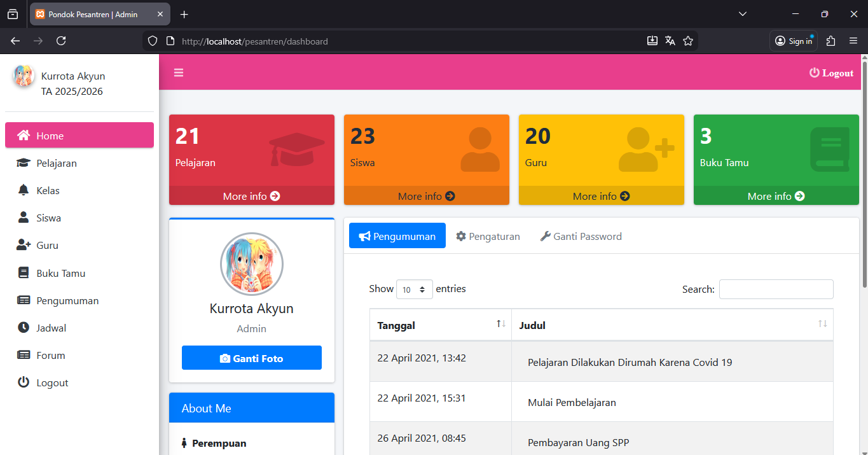
Task: Switch to the Ganti Password tab
Action: pyautogui.click(x=581, y=236)
